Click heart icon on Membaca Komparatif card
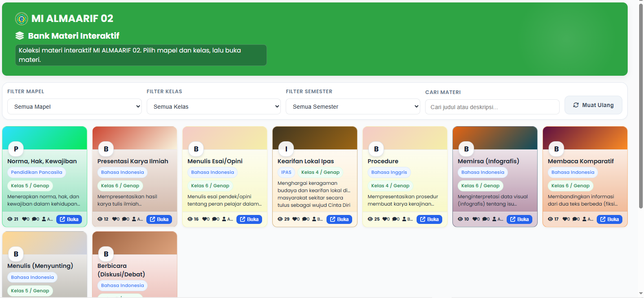Screen dimensions: 644x298 tap(565, 219)
